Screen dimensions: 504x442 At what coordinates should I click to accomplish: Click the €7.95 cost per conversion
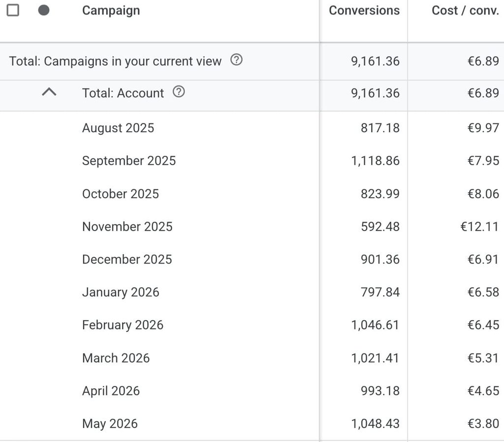click(x=483, y=161)
